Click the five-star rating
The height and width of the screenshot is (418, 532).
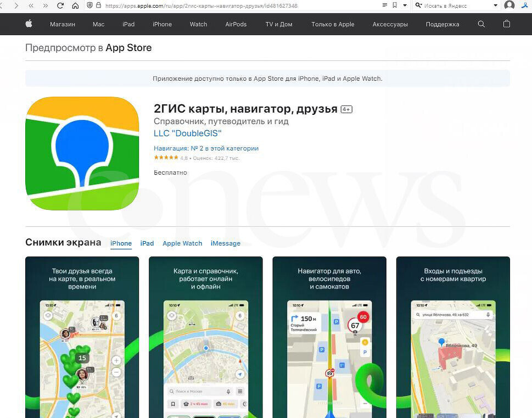point(166,158)
